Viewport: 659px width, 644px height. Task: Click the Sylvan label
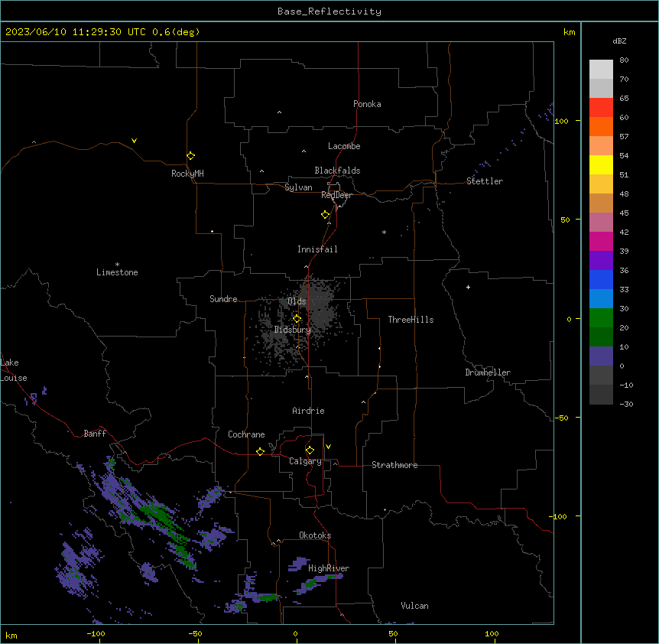pos(298,187)
